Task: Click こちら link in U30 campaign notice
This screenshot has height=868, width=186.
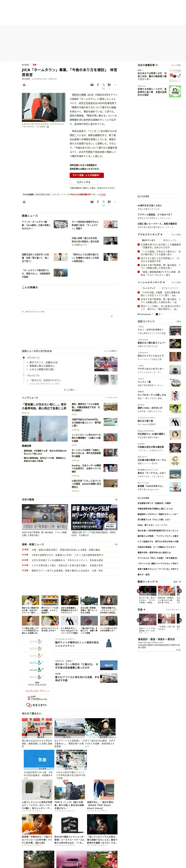Action: tap(103, 194)
